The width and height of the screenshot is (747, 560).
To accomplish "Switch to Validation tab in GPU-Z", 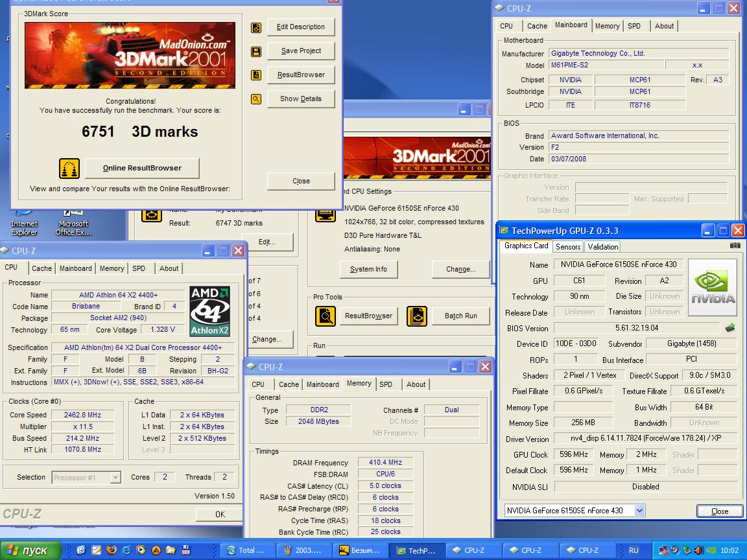I will tap(602, 247).
